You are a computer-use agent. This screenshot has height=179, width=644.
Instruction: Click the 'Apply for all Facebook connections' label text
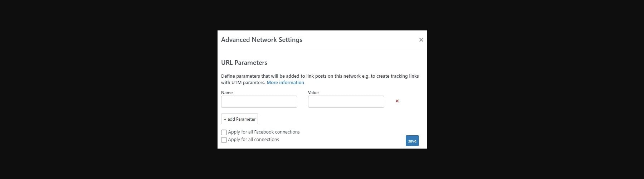pyautogui.click(x=264, y=132)
